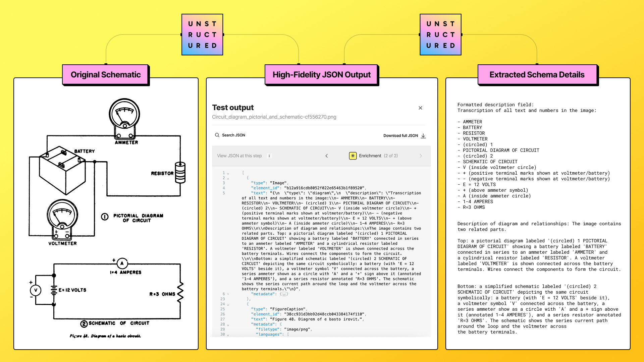
Task: Click the next step arrow after Enrichment
Action: [421, 156]
